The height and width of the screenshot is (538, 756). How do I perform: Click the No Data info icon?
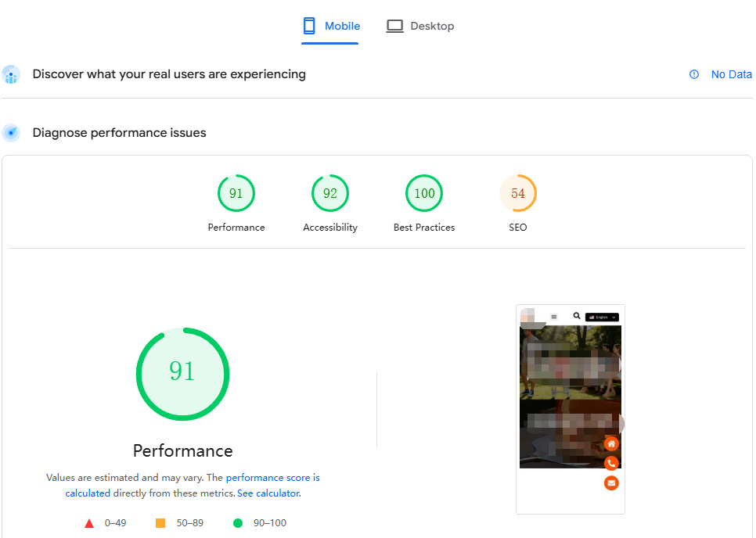(694, 74)
